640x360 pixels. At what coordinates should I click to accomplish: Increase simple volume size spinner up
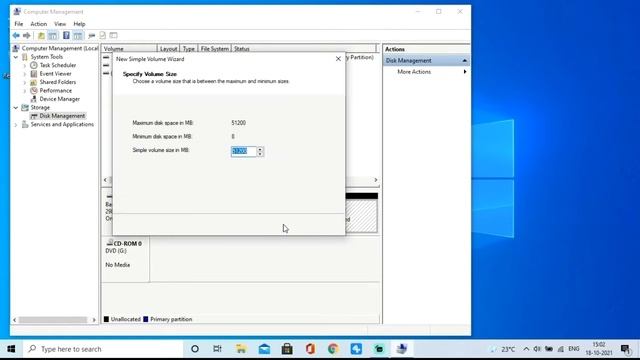(260, 149)
